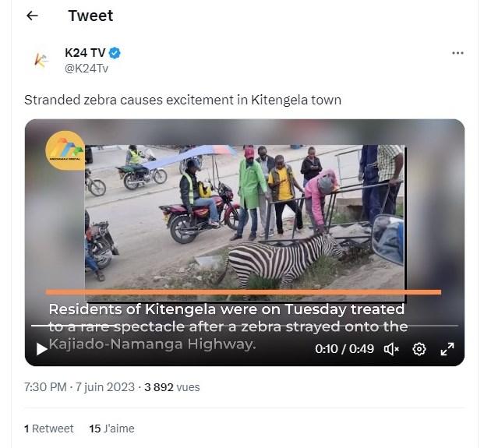This screenshot has height=448, width=484.
Task: Open the 7:30 PM · 7 juin 2023 timestamp
Action: click(79, 387)
